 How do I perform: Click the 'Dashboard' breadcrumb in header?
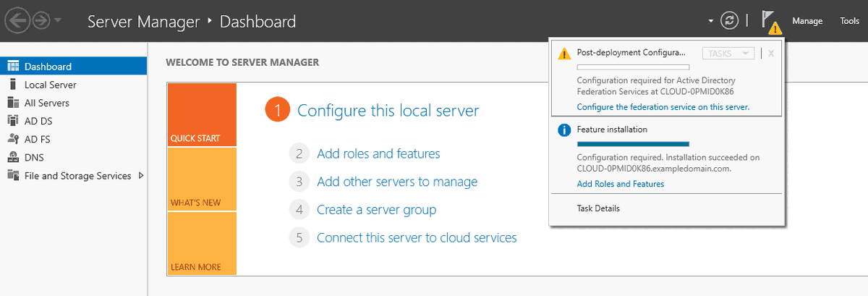(258, 22)
